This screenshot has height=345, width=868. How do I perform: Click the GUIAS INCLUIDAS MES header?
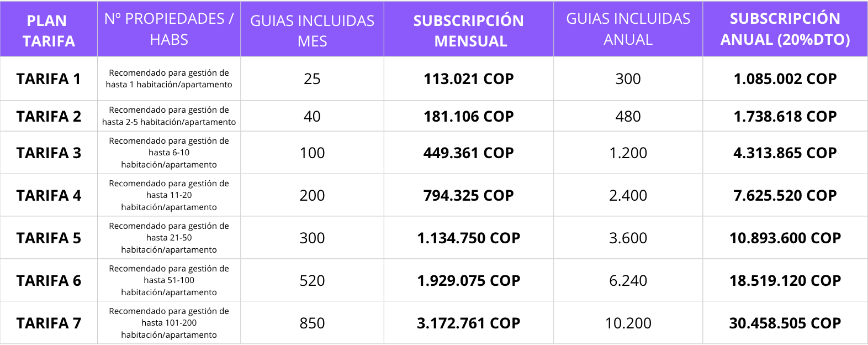click(312, 30)
